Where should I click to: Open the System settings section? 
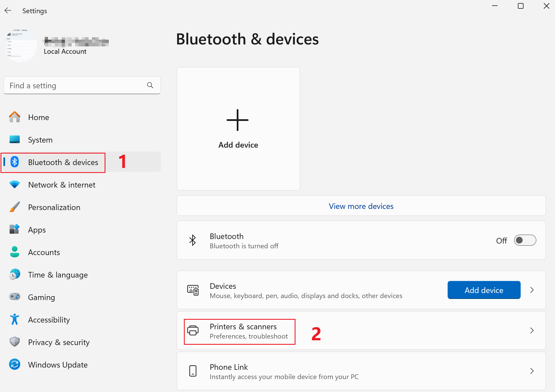(x=40, y=140)
